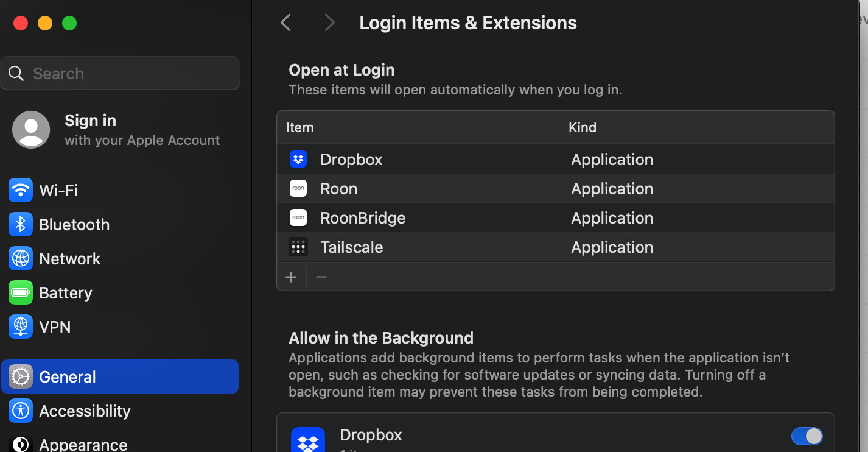Open Bluetooth settings pane

click(x=120, y=224)
